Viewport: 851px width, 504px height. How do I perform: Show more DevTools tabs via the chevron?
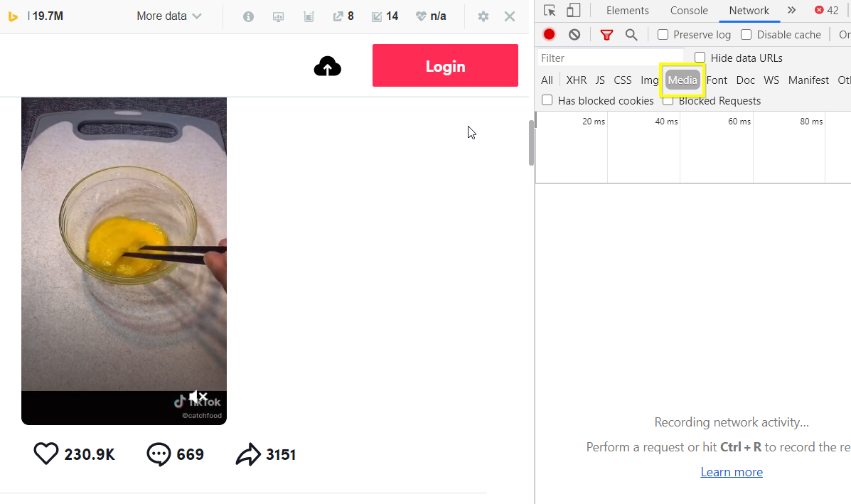pos(792,11)
